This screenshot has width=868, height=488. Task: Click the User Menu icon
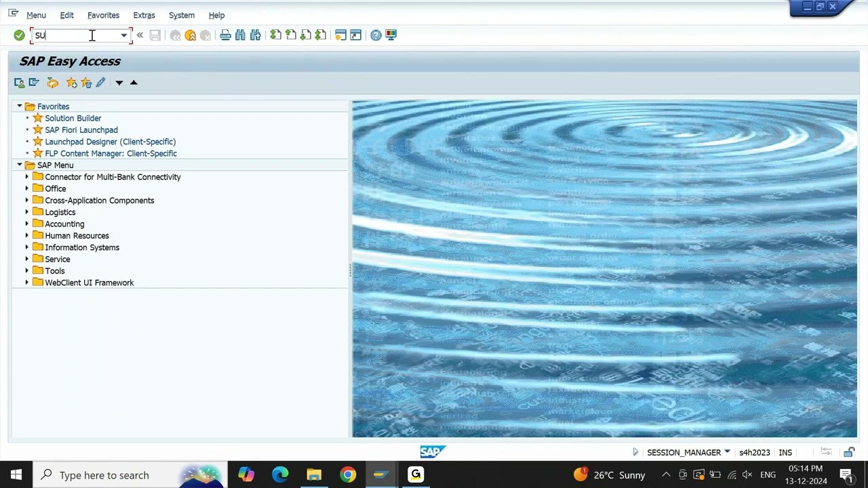coord(19,83)
